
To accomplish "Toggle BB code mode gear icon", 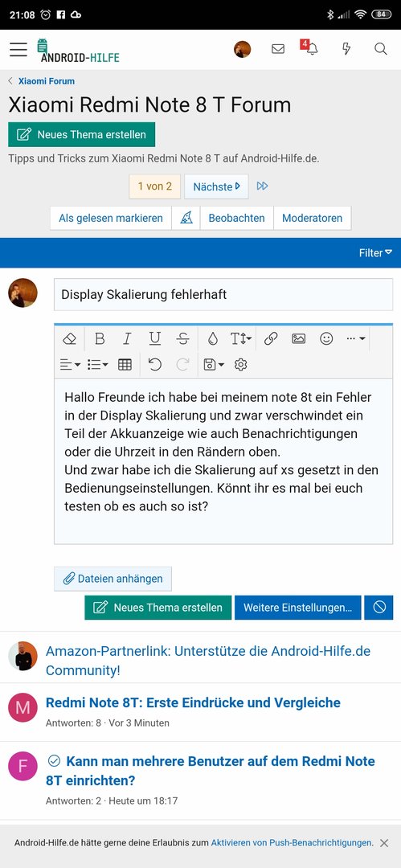I will click(x=240, y=364).
